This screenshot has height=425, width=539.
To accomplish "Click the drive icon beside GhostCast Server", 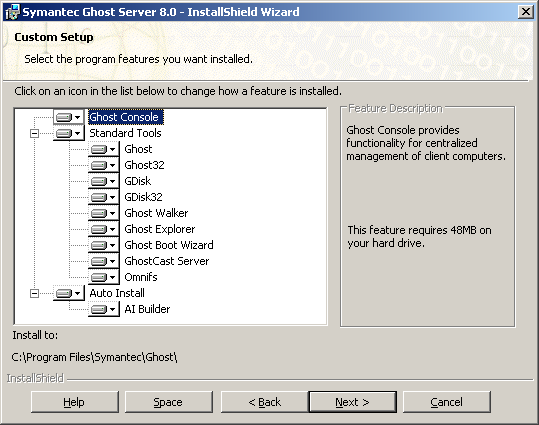I will point(104,261).
